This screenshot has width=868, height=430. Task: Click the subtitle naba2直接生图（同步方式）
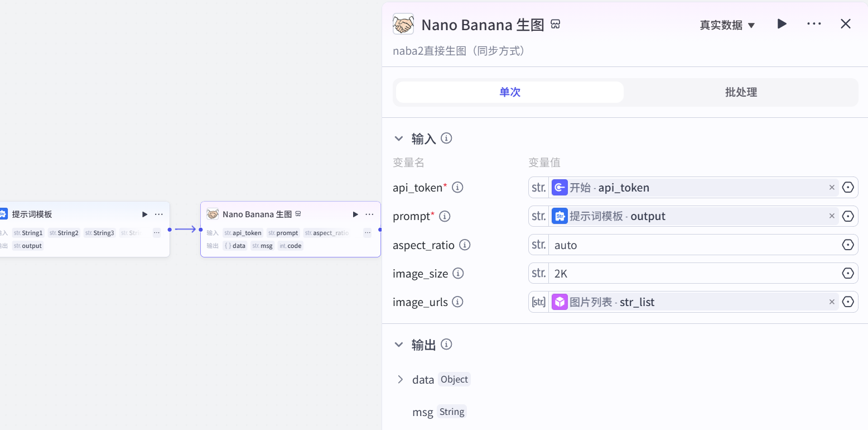point(459,51)
